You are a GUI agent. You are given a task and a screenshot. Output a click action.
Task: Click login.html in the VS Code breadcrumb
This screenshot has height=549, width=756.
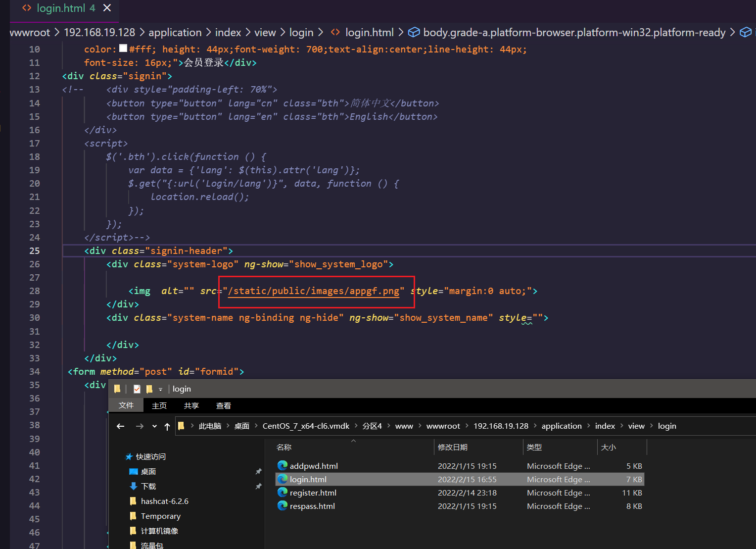370,33
